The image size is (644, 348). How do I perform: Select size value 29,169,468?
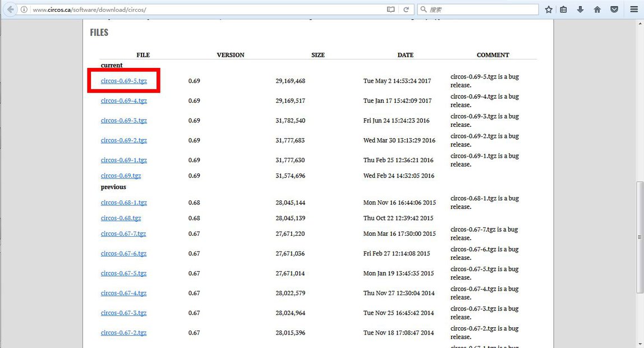coord(291,81)
